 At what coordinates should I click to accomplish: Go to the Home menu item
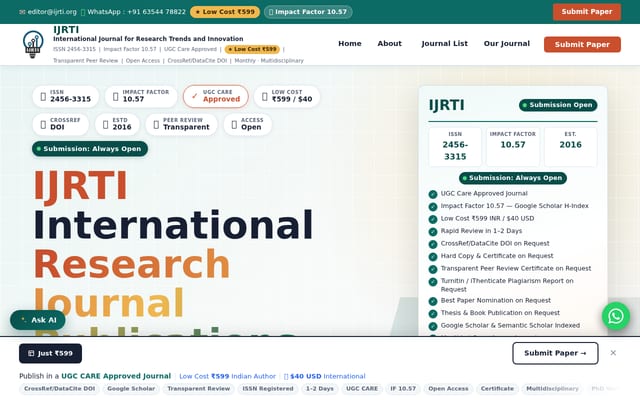(350, 44)
